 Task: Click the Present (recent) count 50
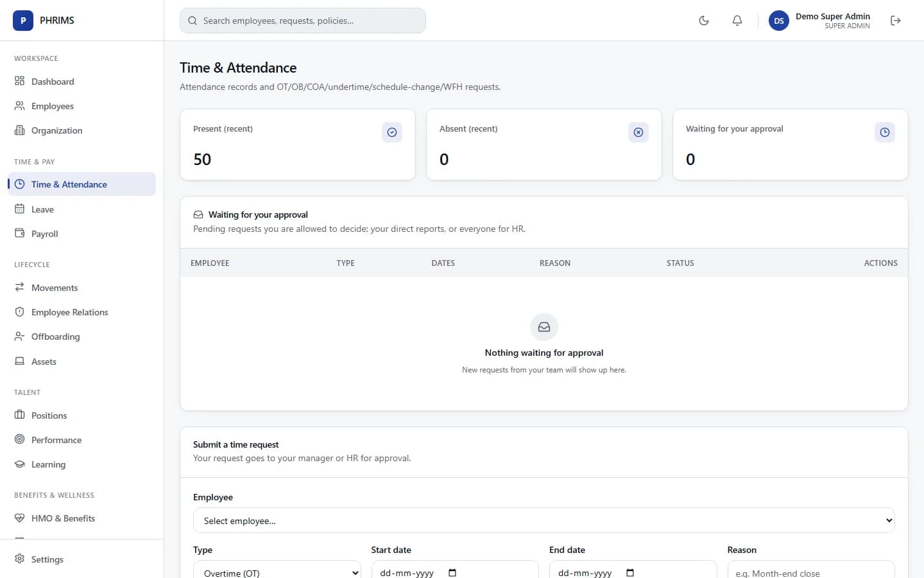click(202, 159)
